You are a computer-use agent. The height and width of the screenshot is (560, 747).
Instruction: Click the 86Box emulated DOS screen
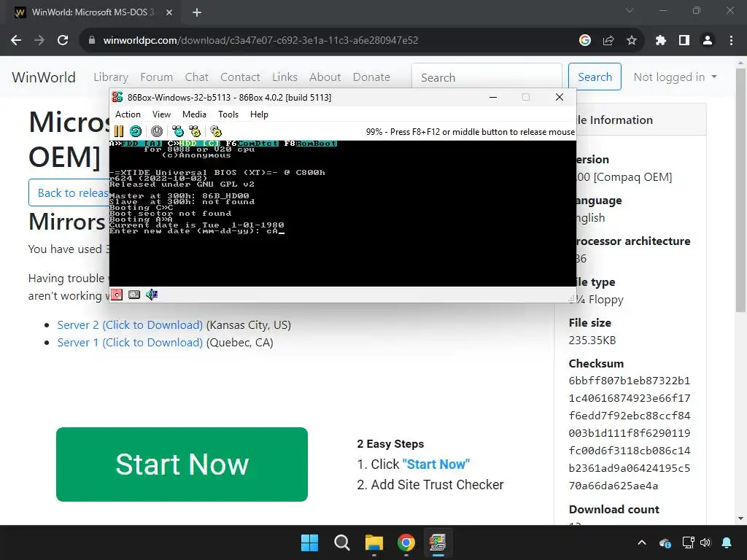[x=343, y=214]
